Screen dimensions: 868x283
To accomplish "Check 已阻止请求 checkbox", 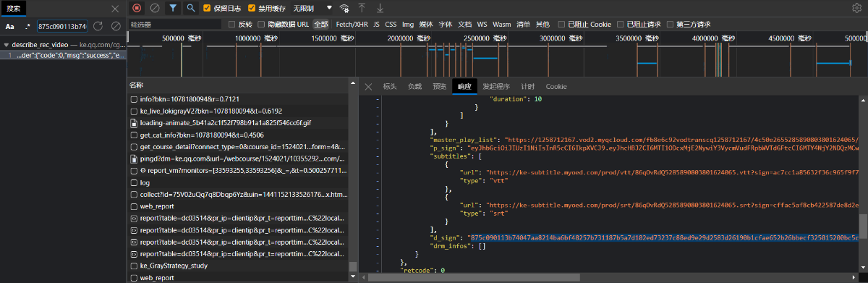I will point(621,24).
